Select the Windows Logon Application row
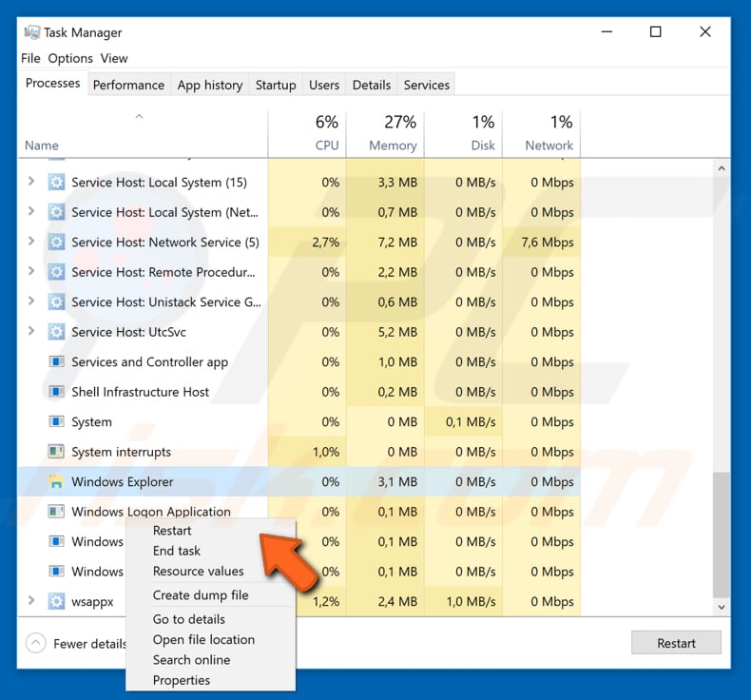Image resolution: width=751 pixels, height=700 pixels. (x=298, y=512)
